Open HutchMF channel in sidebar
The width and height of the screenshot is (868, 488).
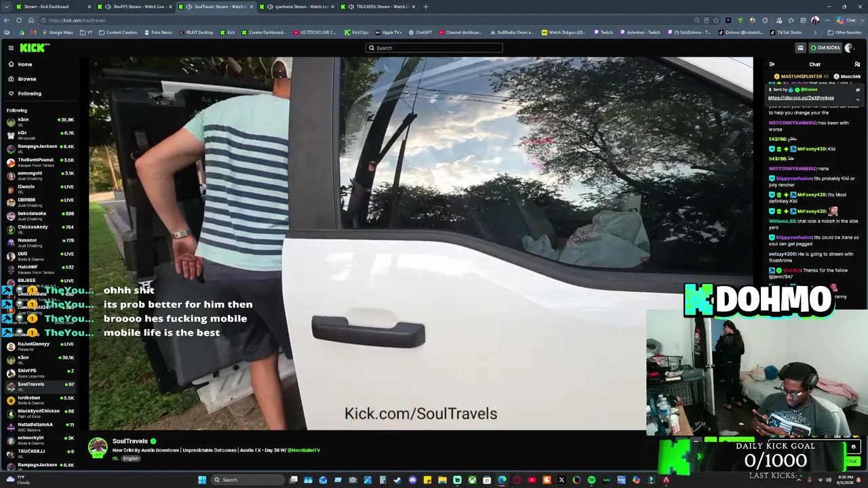pyautogui.click(x=41, y=269)
